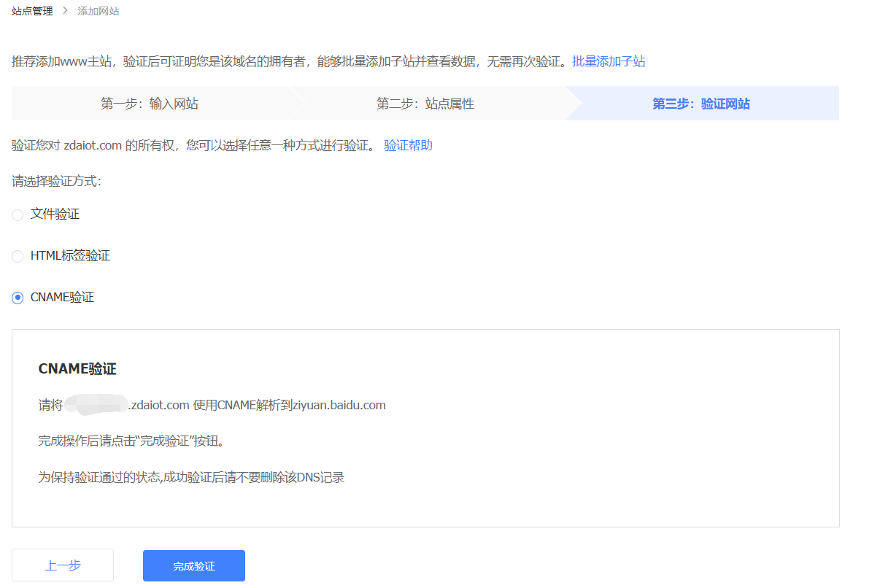Click the ziyuan.baidu.com target address text
Viewport: 872px width, 588px height.
coord(339,405)
